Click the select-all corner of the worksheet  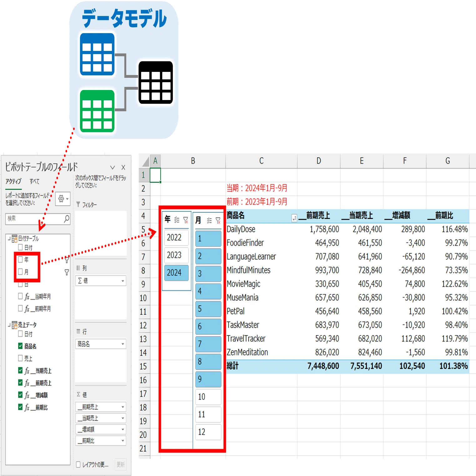tap(145, 161)
